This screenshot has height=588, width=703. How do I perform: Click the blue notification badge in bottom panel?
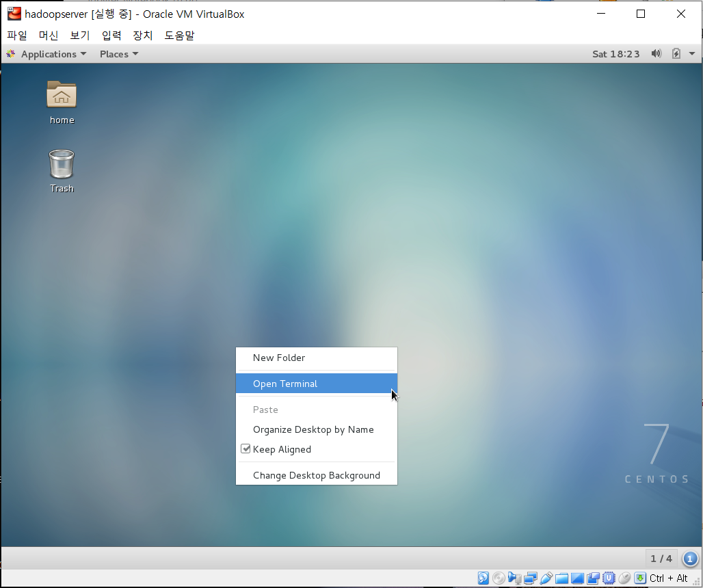click(x=690, y=559)
